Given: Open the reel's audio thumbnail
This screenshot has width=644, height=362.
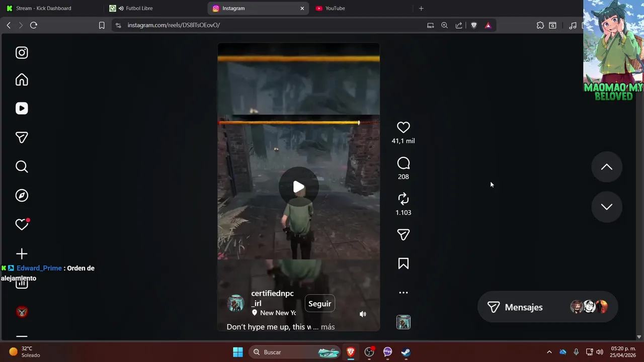Looking at the screenshot, I should coord(404,322).
